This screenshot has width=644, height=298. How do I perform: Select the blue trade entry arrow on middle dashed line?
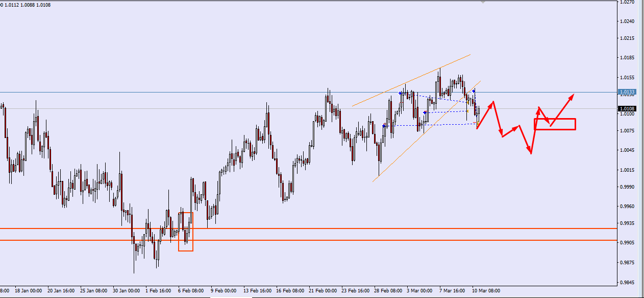tap(425, 112)
